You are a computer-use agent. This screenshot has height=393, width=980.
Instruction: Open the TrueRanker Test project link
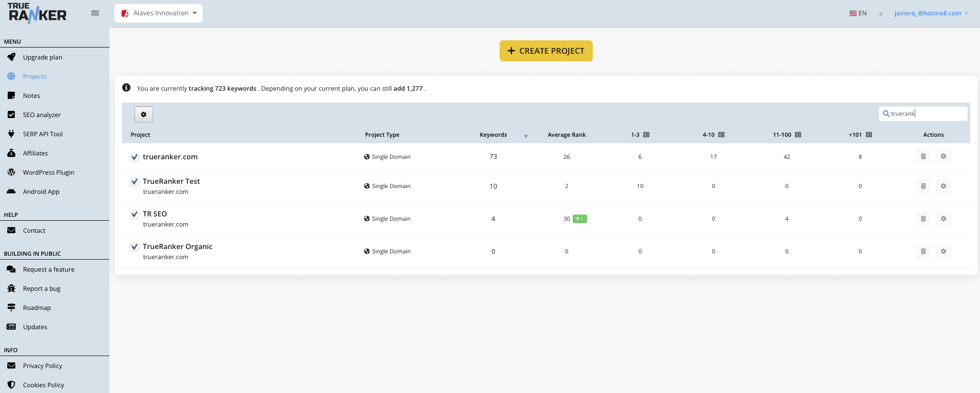[x=171, y=181]
